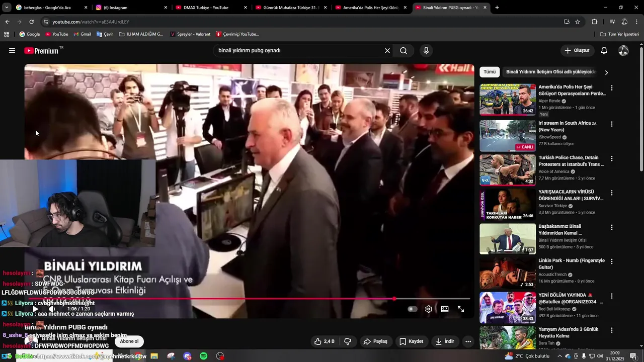Open the Chrome three-dot menu
The width and height of the screenshot is (644, 362).
[637, 22]
